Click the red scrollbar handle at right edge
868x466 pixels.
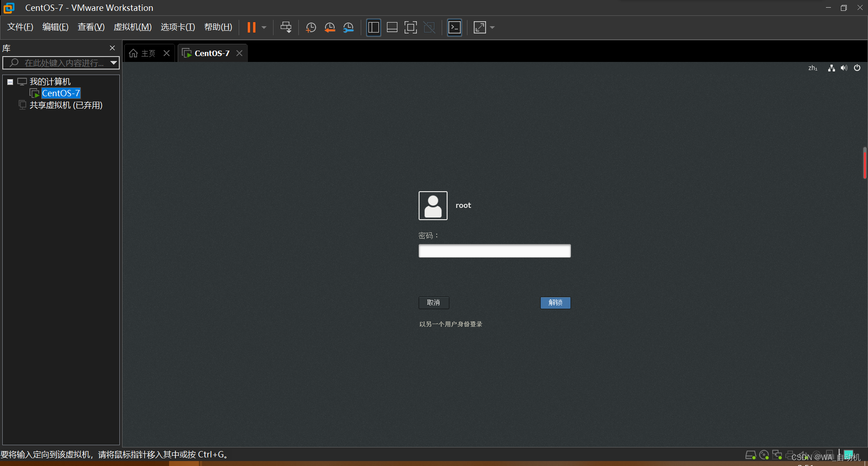[864, 163]
